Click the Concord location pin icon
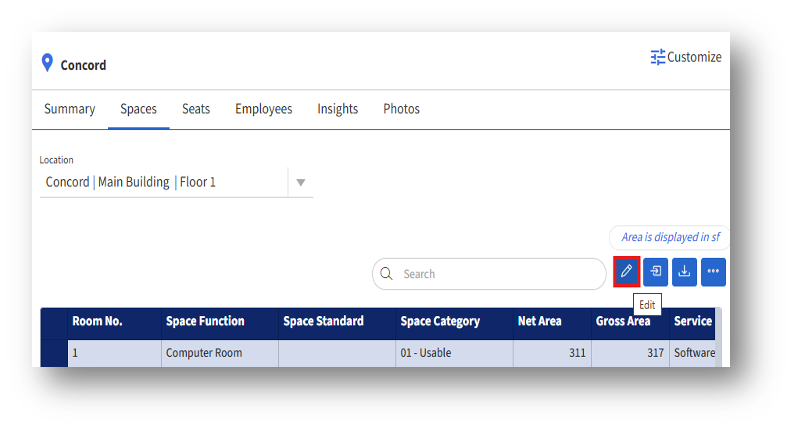 (46, 64)
